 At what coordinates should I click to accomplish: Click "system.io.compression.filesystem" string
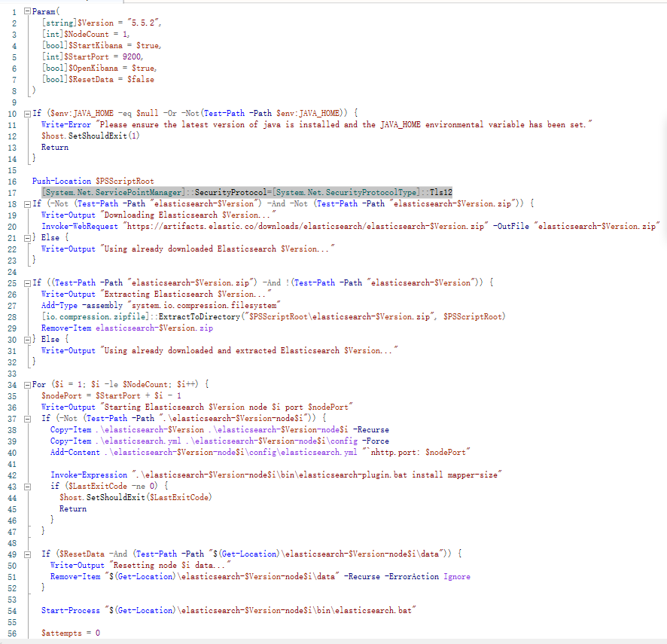tap(204, 305)
